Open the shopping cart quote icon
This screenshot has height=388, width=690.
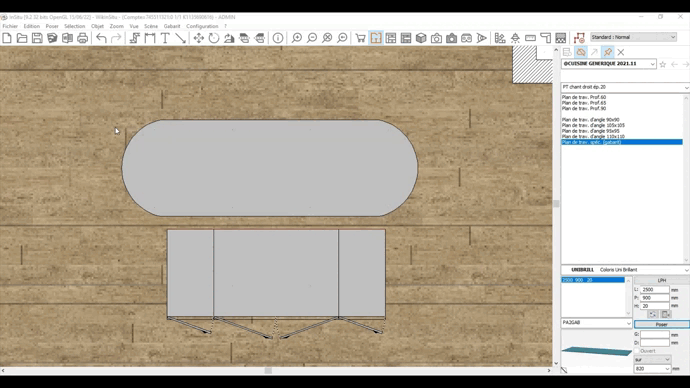click(360, 38)
